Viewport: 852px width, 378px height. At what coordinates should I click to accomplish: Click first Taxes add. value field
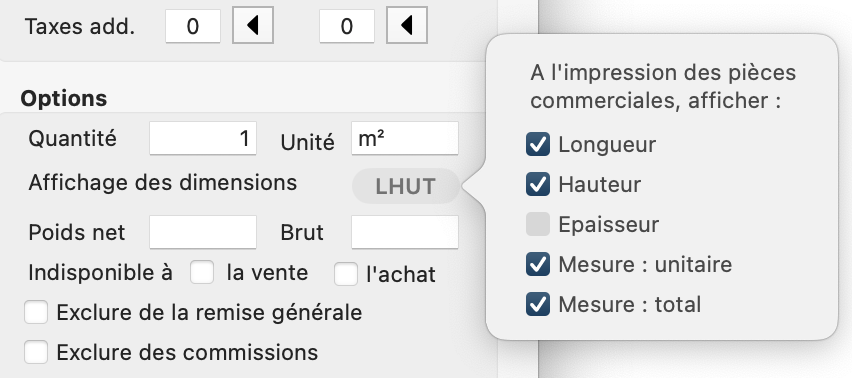(193, 26)
